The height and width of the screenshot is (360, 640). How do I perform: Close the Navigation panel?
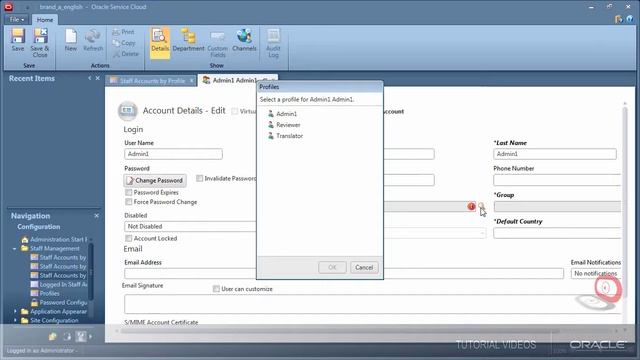click(x=97, y=216)
